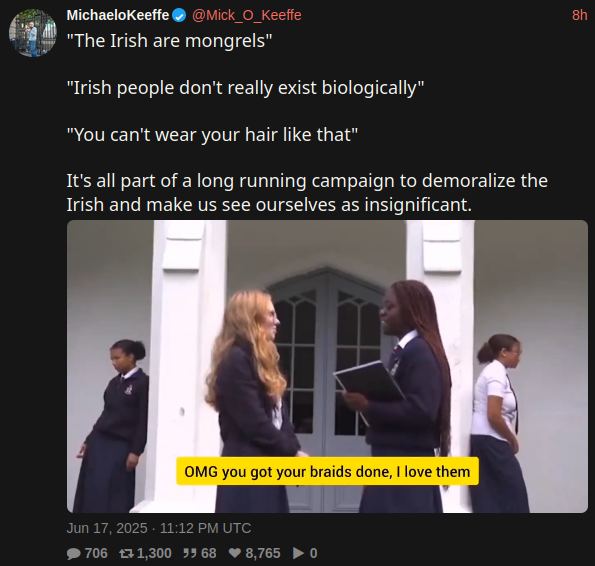Image resolution: width=595 pixels, height=566 pixels.
Task: View the 68 quotes count
Action: (x=209, y=553)
